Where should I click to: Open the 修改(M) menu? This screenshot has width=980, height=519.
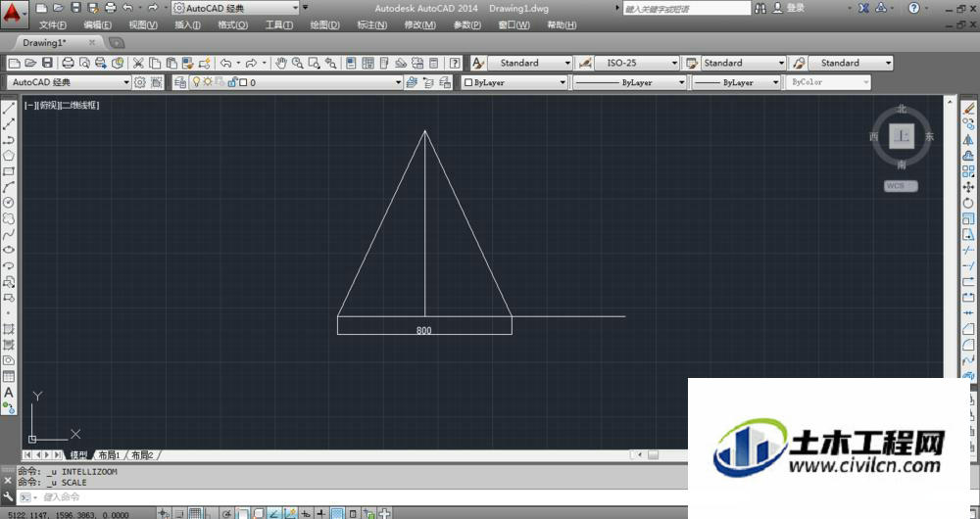tap(420, 25)
